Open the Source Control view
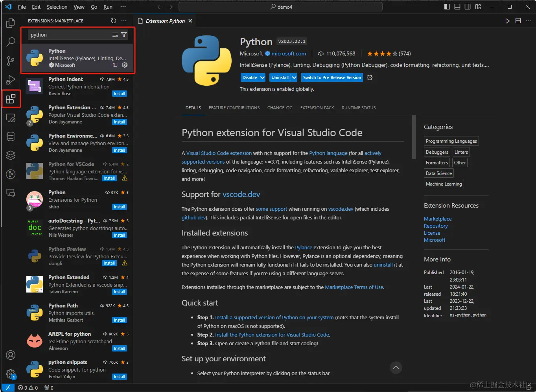536x392 pixels. coord(11,61)
